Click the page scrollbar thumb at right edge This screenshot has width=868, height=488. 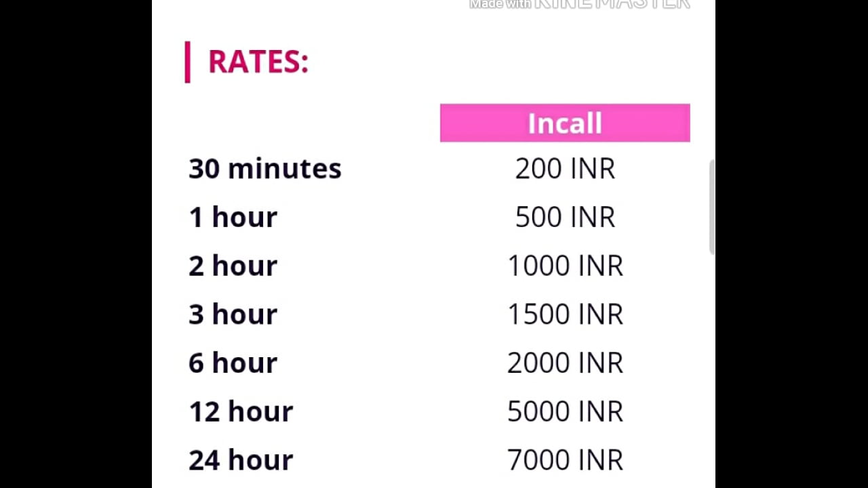[711, 207]
